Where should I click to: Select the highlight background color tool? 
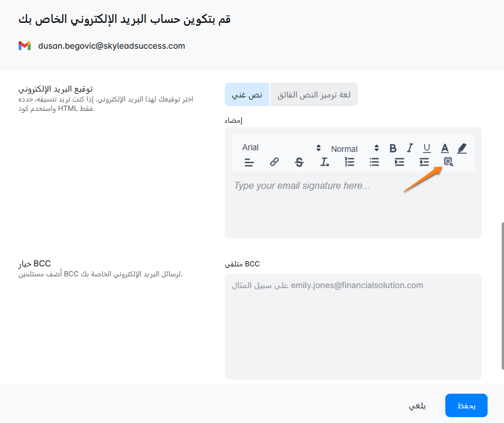pos(462,148)
